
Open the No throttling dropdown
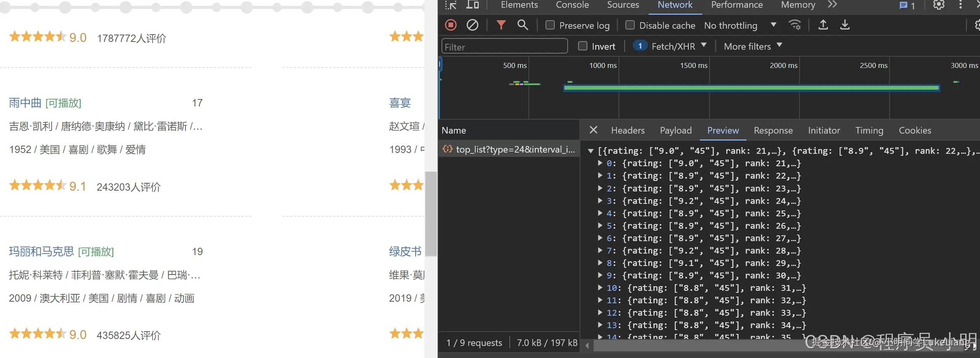tap(740, 26)
